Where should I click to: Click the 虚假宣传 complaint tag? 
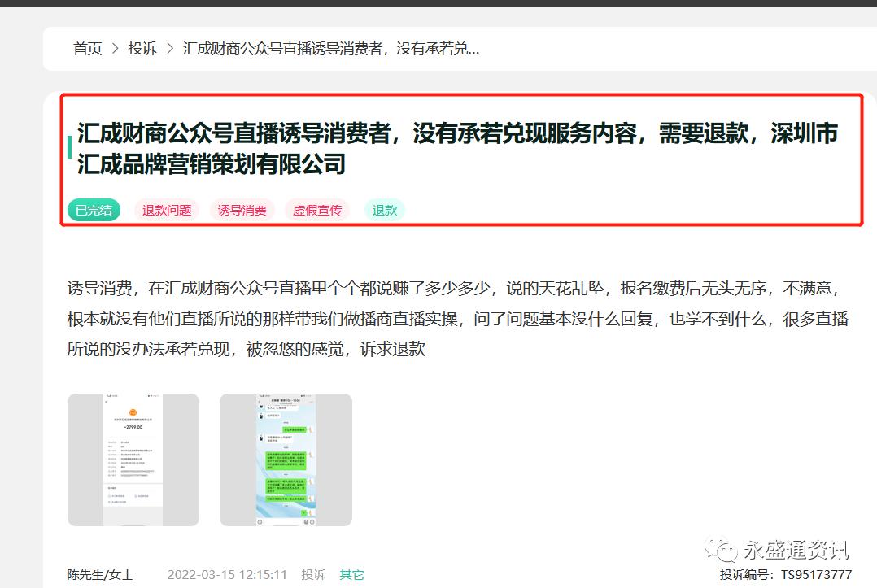coord(317,210)
